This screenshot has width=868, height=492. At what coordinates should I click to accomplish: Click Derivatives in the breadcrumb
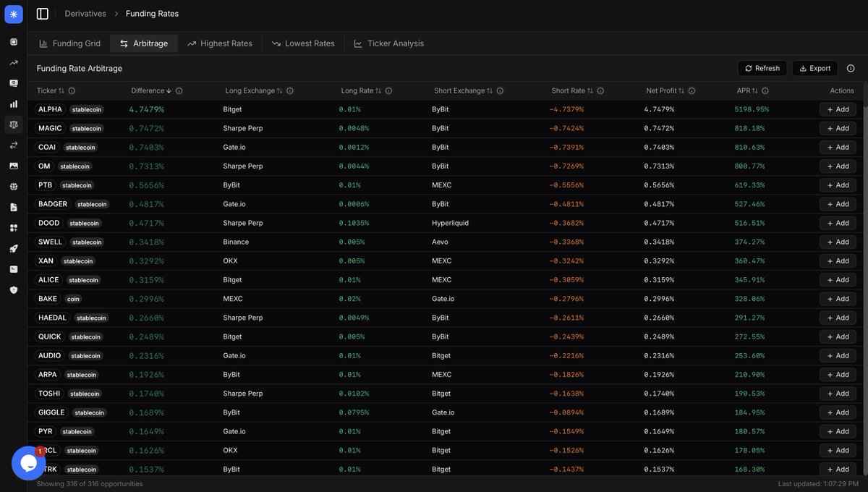coord(85,14)
